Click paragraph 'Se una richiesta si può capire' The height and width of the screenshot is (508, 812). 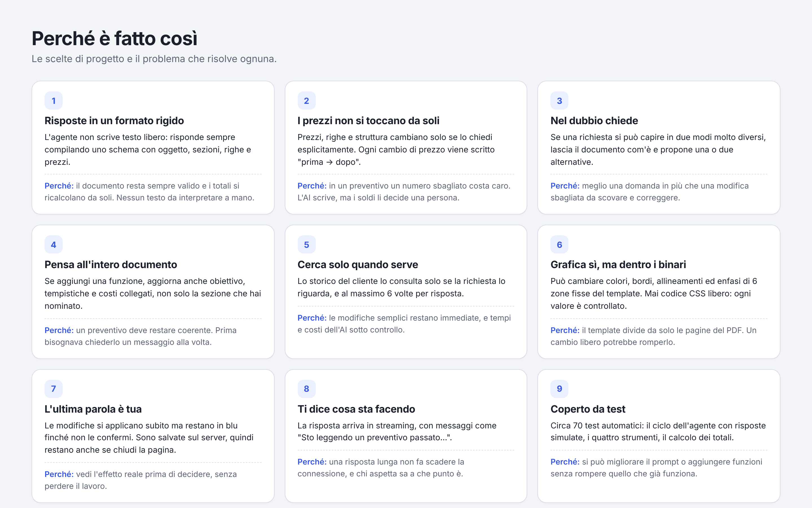coord(659,150)
